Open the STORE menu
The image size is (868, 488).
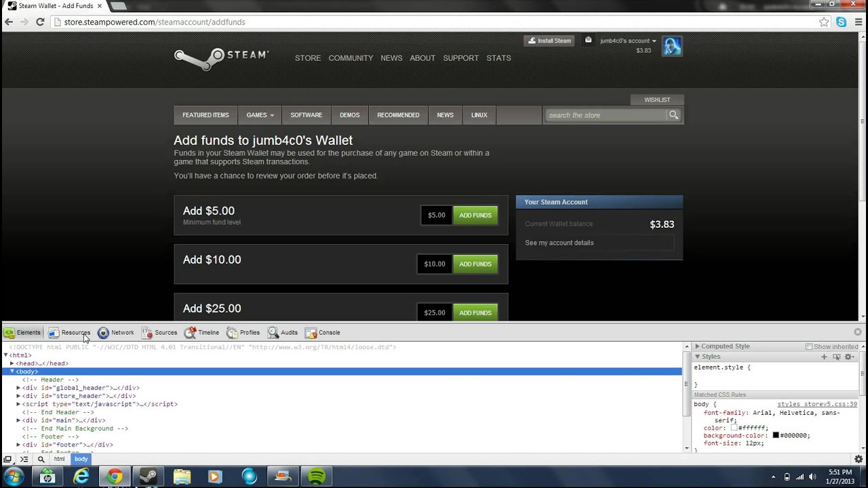coord(308,58)
